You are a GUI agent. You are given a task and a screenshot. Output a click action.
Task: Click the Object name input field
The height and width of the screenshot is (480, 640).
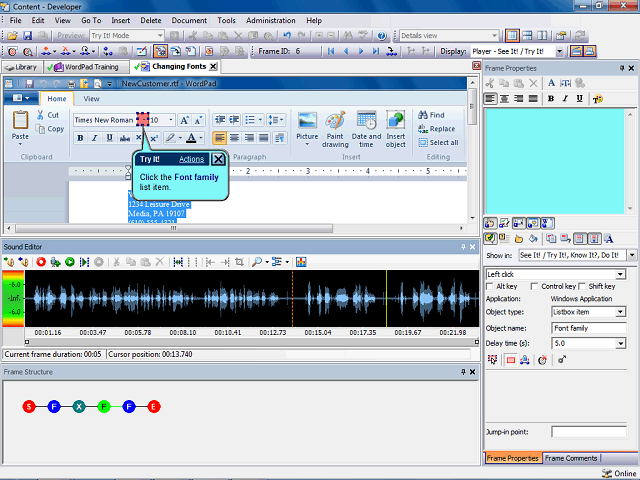589,327
